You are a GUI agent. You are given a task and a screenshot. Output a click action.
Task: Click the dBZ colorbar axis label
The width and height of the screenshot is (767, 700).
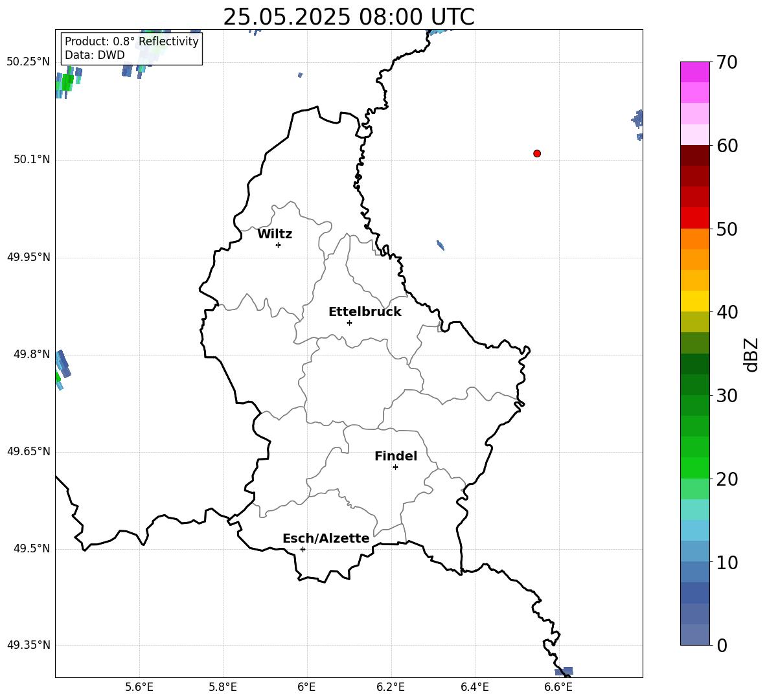click(x=751, y=355)
